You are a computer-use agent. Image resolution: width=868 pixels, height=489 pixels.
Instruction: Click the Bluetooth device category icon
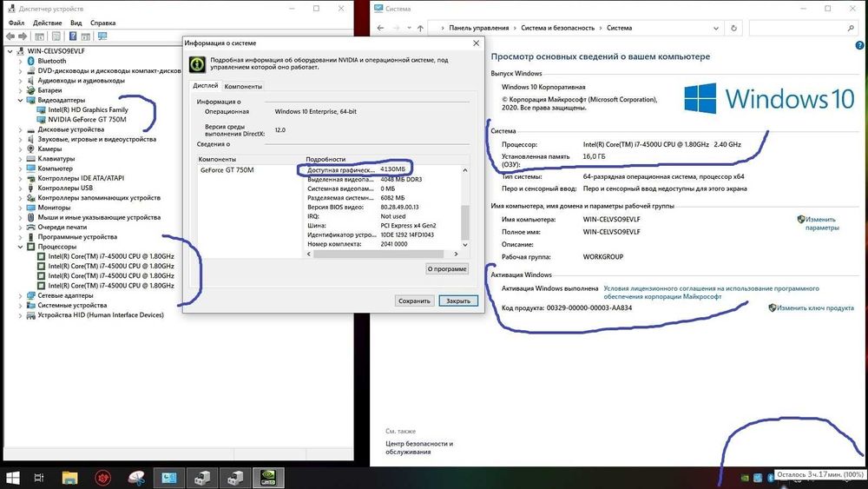coord(31,61)
